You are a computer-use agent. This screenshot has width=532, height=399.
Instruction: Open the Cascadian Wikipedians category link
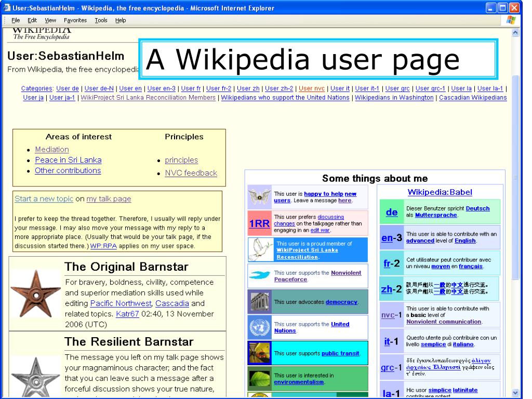[x=473, y=98]
